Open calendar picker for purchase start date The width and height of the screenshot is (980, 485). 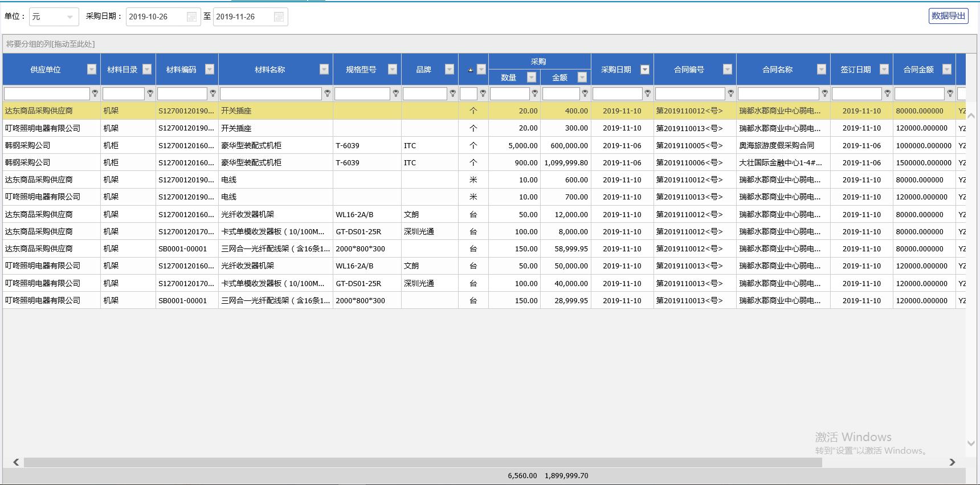[192, 17]
